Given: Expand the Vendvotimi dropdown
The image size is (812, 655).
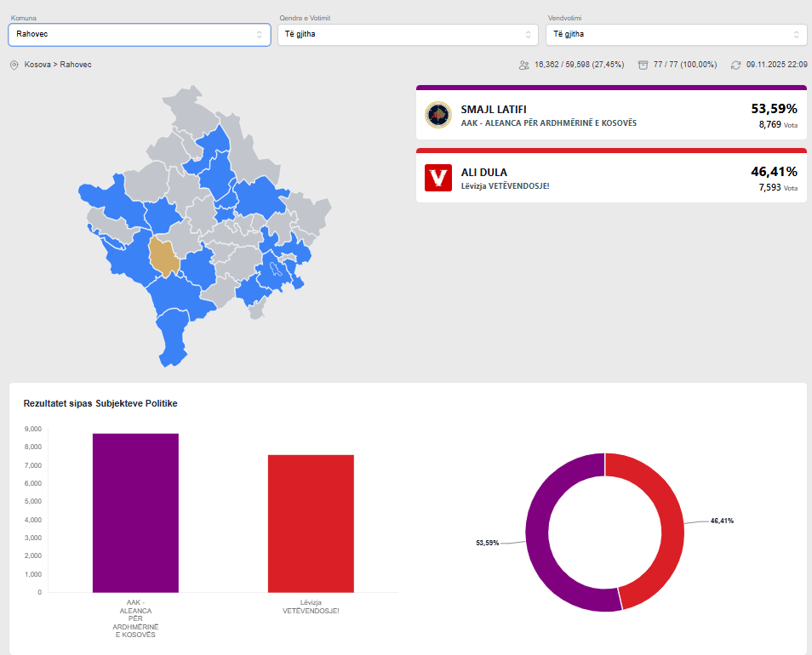Looking at the screenshot, I should click(676, 35).
